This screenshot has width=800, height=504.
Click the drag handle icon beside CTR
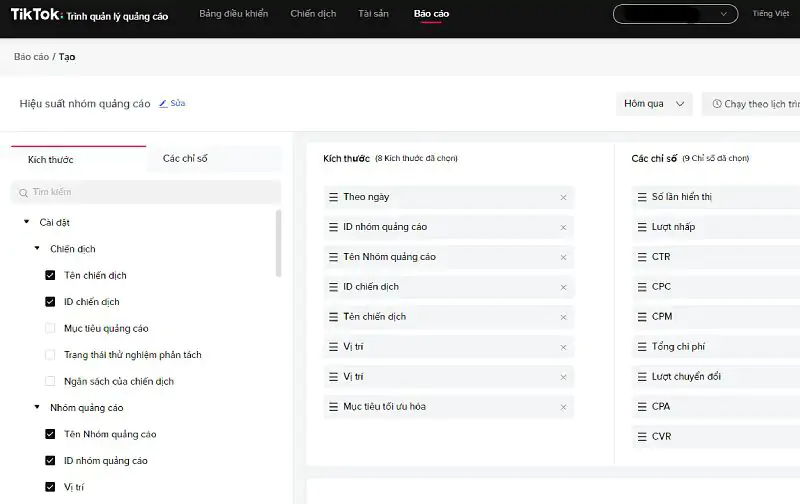642,257
